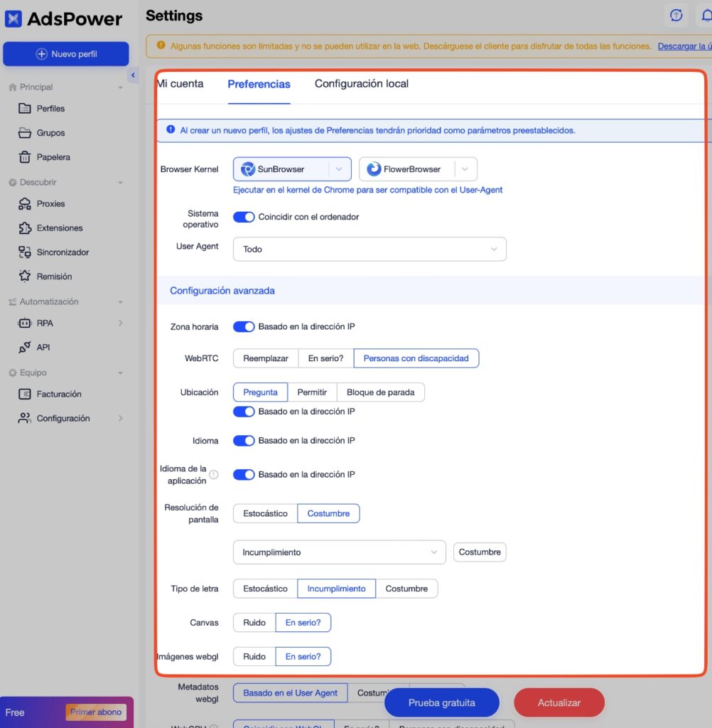
Task: Click the Descargar link in the warning banner
Action: [x=684, y=45]
